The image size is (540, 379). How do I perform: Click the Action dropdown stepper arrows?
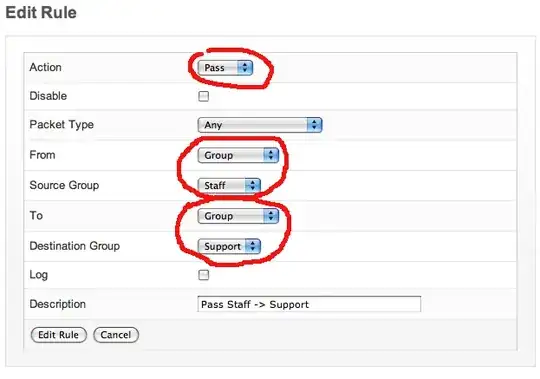pos(245,67)
